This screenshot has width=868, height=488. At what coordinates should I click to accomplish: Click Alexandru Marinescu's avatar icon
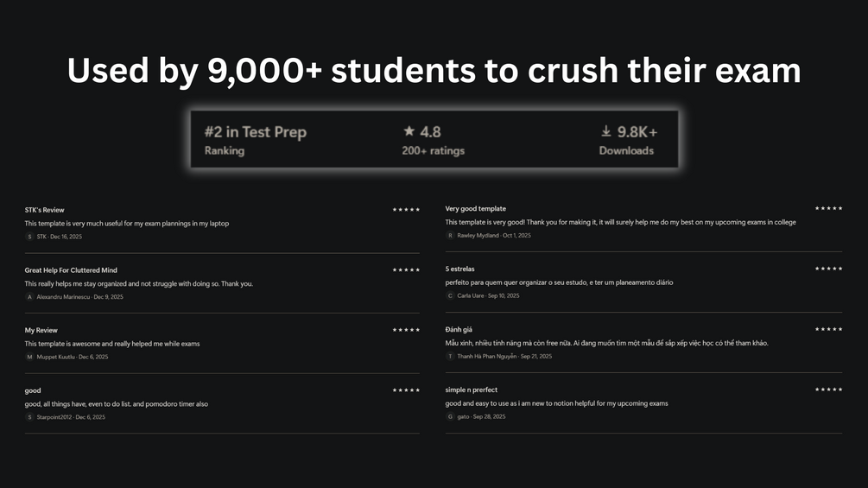point(29,297)
